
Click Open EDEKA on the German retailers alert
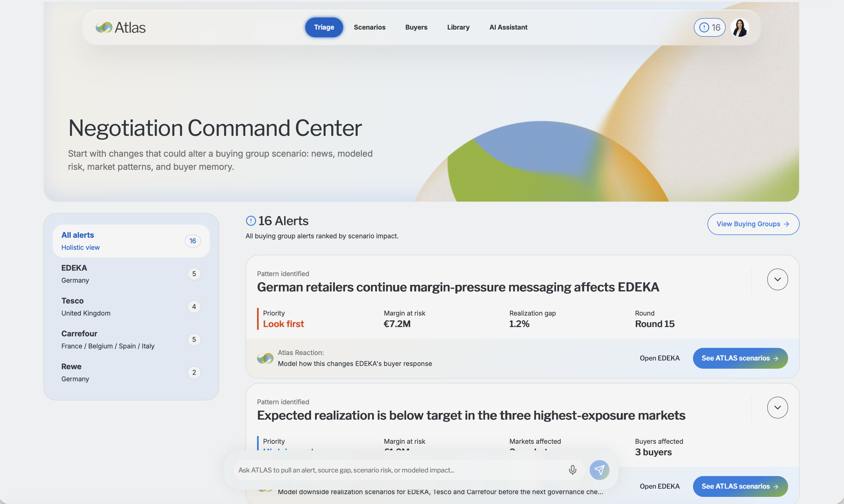[660, 358]
